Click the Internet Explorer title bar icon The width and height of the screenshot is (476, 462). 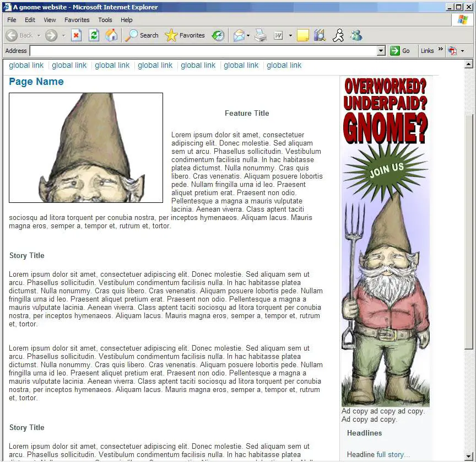[x=8, y=7]
